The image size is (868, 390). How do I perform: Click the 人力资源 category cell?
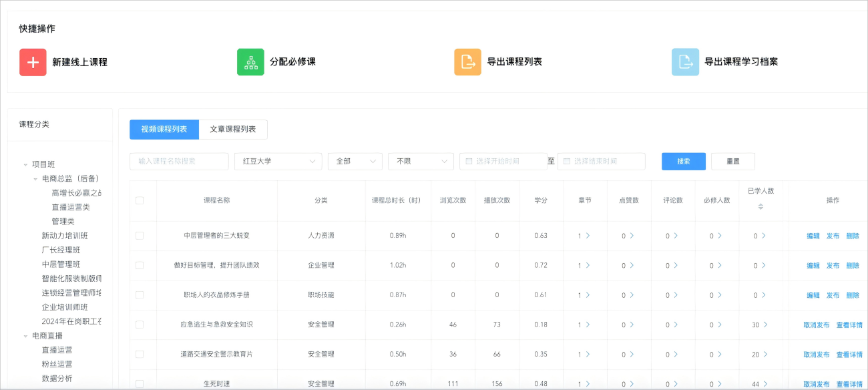(x=321, y=236)
